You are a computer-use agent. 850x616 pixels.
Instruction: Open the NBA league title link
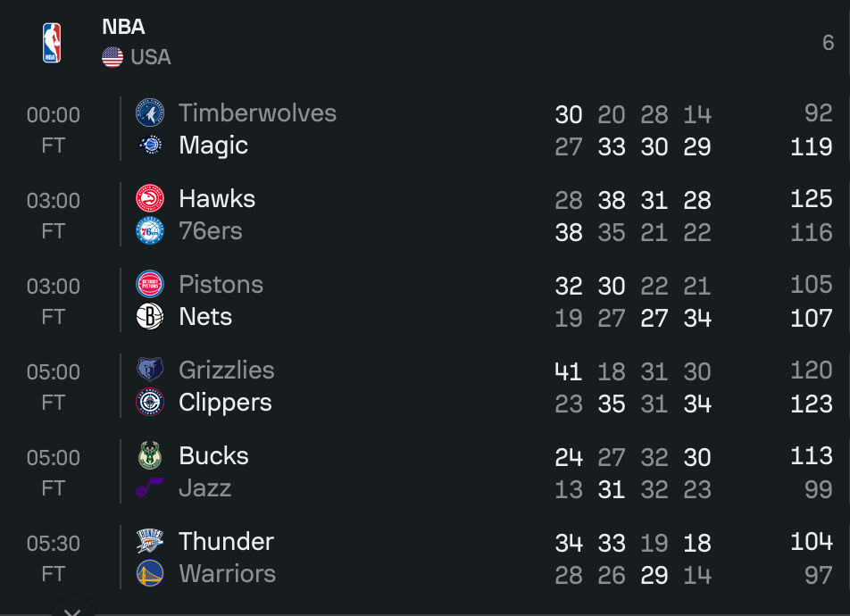pyautogui.click(x=123, y=27)
